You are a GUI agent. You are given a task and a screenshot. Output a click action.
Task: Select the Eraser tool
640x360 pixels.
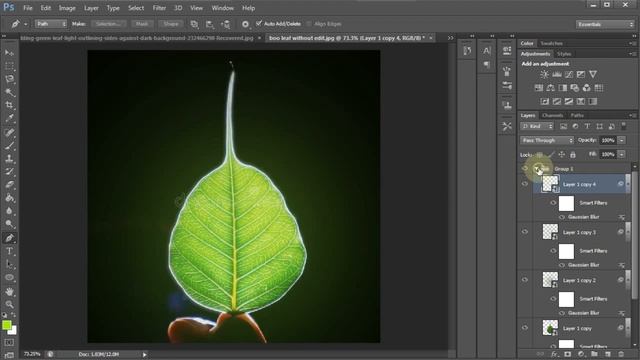[9, 184]
